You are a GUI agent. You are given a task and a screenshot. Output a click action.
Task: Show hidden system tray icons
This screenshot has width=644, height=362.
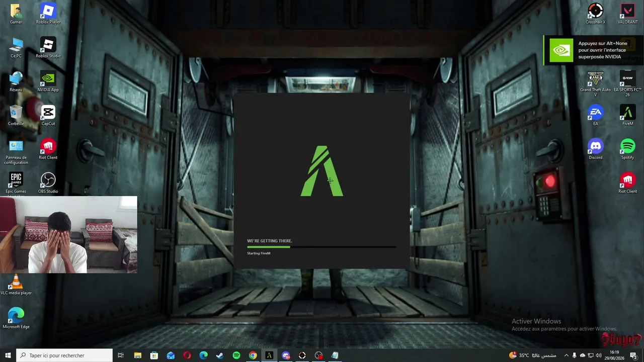click(566, 355)
